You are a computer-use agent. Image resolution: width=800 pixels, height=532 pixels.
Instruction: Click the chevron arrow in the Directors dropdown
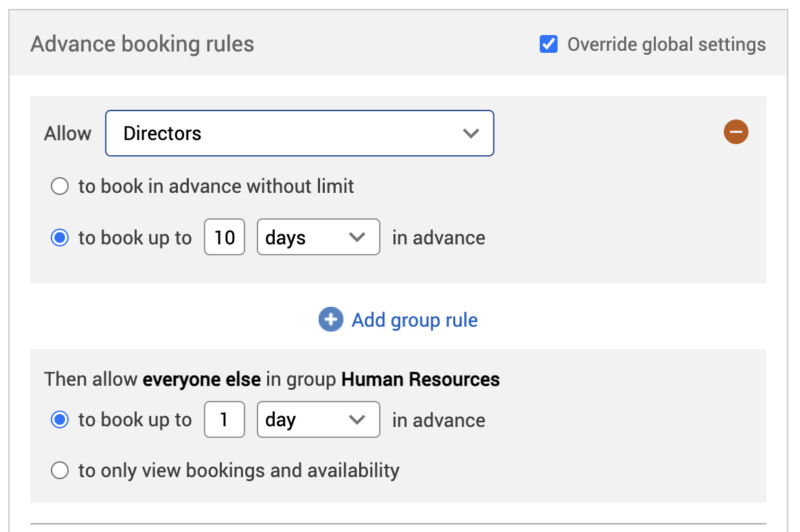(x=470, y=133)
